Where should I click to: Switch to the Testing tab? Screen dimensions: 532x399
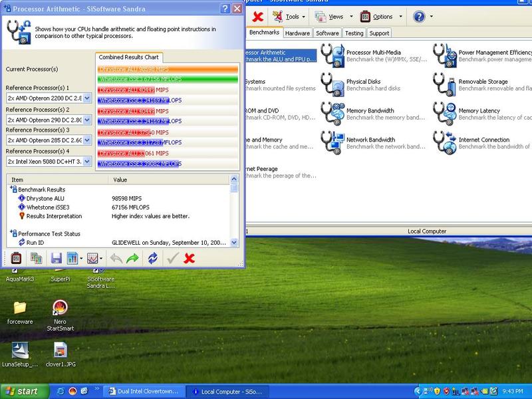tap(354, 33)
